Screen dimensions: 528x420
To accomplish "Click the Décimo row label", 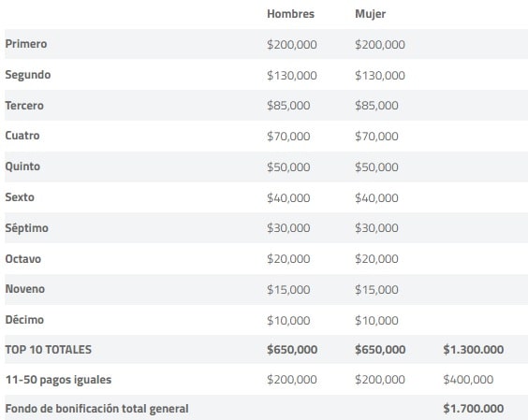I will pos(24,319).
